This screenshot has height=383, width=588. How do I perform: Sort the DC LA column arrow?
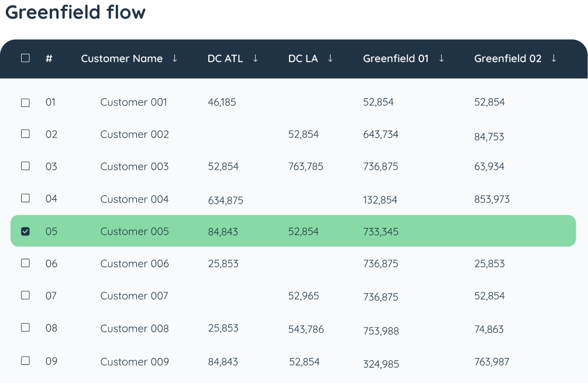point(330,58)
